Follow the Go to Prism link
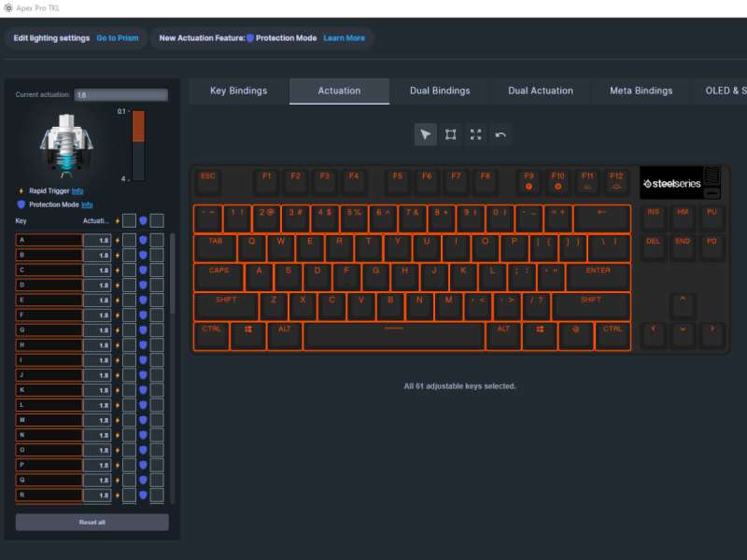Image resolution: width=747 pixels, height=560 pixels. click(x=118, y=38)
